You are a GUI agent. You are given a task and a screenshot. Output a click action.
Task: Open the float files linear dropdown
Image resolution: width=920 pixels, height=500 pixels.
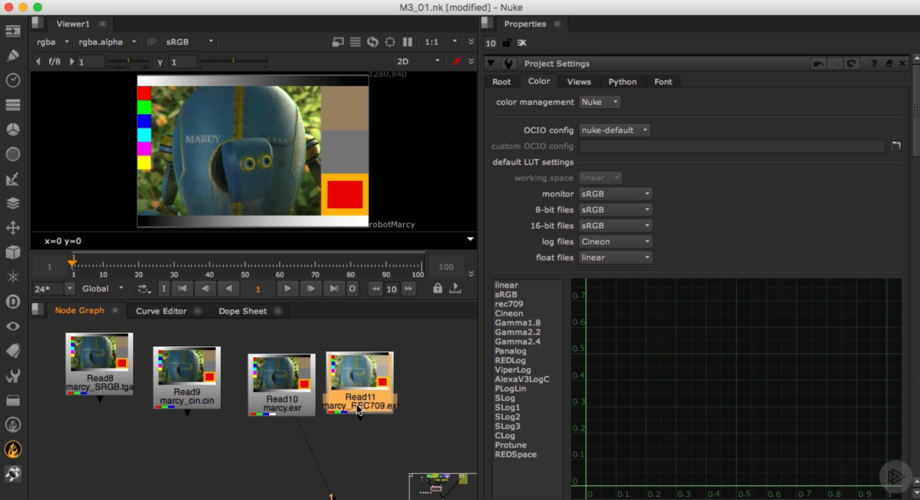pos(615,258)
